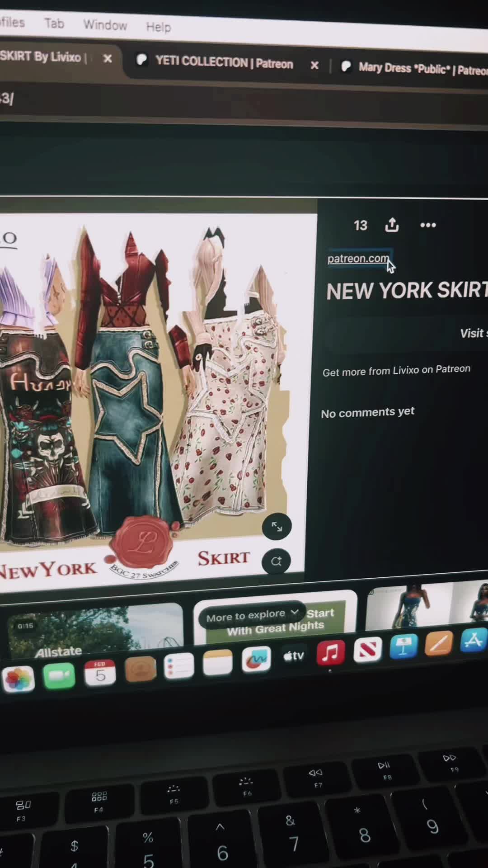The height and width of the screenshot is (868, 488).
Task: Close the YETI COLLECTION tab
Action: coord(314,66)
